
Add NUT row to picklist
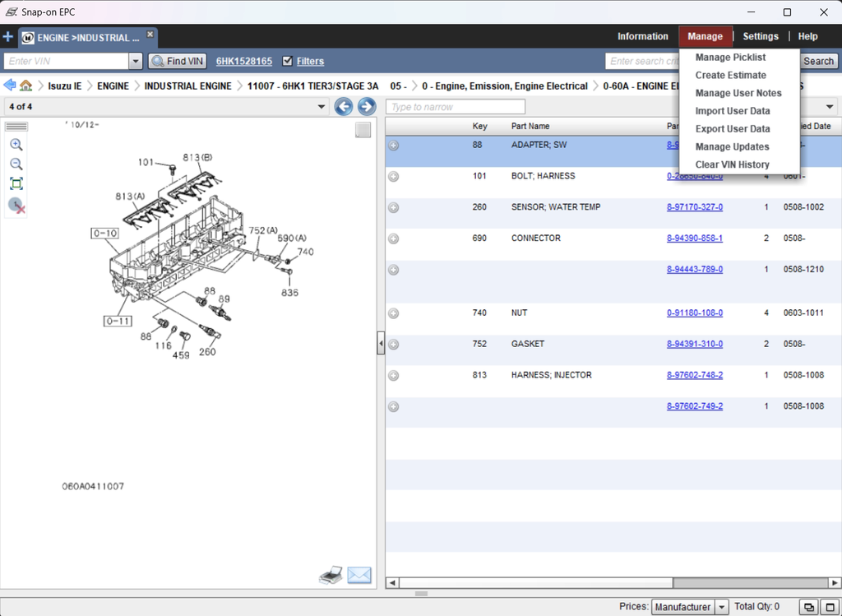pyautogui.click(x=394, y=313)
